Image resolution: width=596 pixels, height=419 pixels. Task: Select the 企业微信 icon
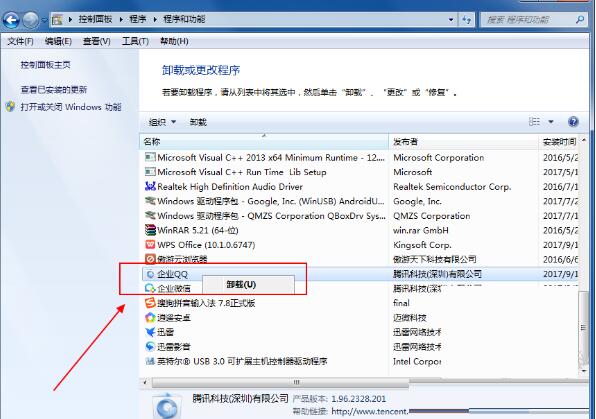tap(150, 288)
